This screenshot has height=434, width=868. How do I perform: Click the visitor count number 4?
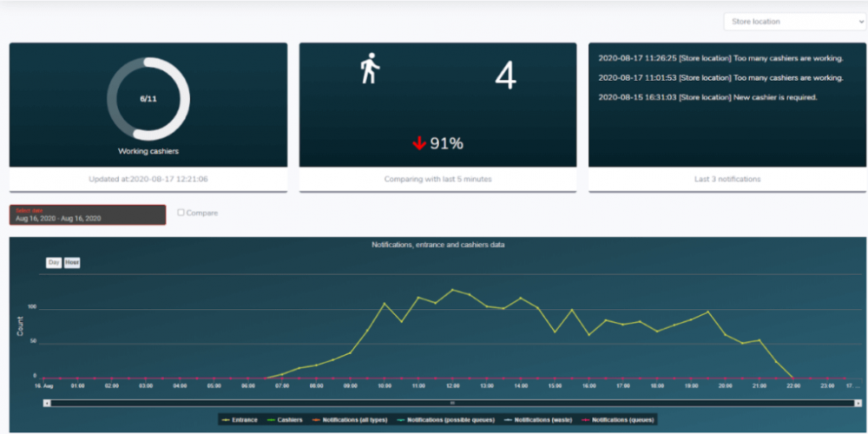click(x=505, y=76)
